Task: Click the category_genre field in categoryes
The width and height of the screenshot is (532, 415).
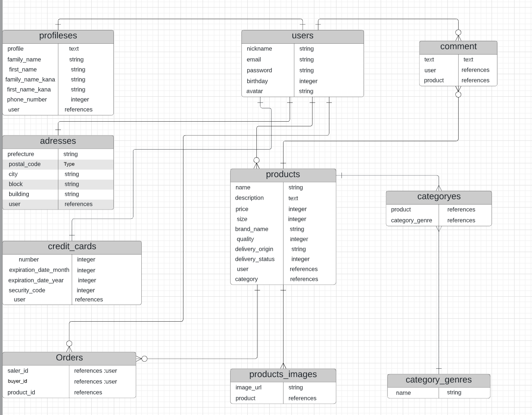Action: 412,220
